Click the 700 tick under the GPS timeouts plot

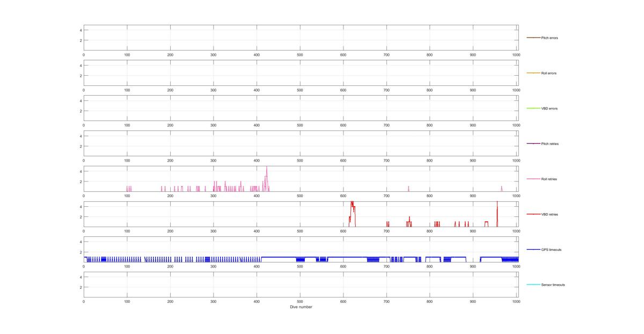pyautogui.click(x=386, y=266)
